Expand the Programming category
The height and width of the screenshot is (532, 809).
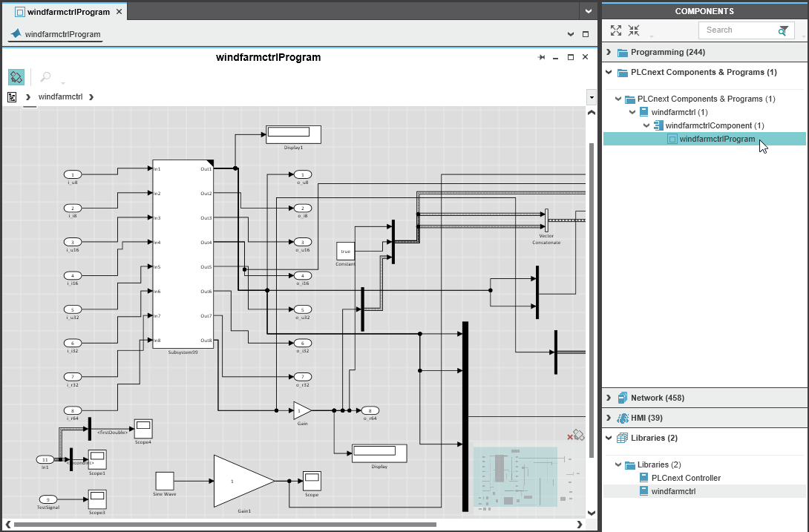(609, 52)
